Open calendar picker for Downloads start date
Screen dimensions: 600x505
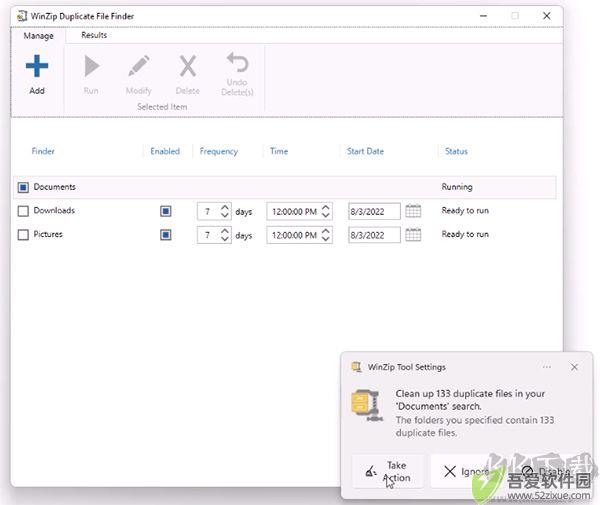[x=413, y=211]
